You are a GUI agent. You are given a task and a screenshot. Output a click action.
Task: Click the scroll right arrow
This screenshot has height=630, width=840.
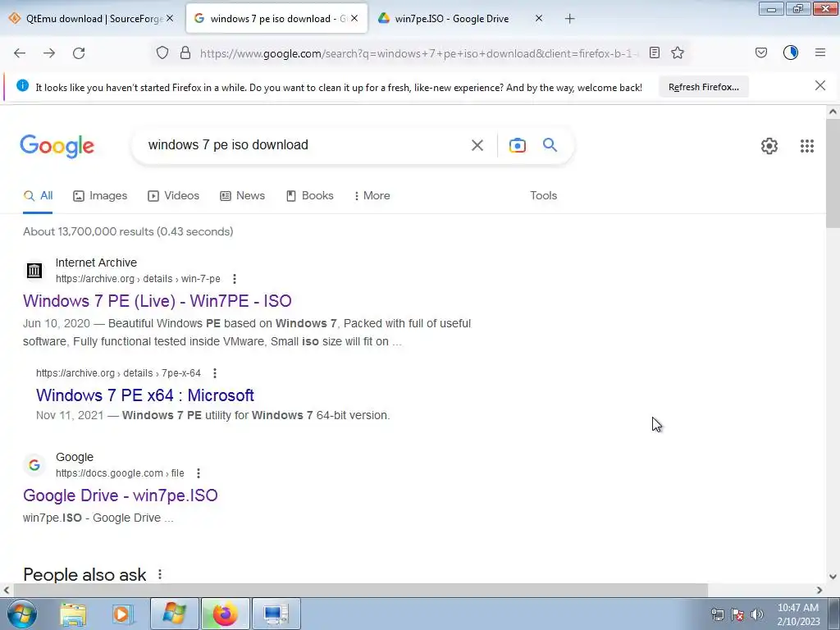click(x=819, y=590)
